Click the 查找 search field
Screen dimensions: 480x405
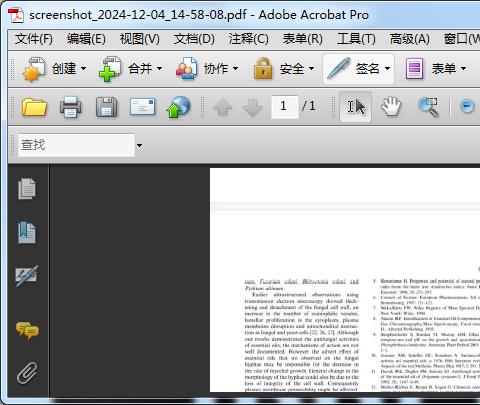(x=76, y=145)
